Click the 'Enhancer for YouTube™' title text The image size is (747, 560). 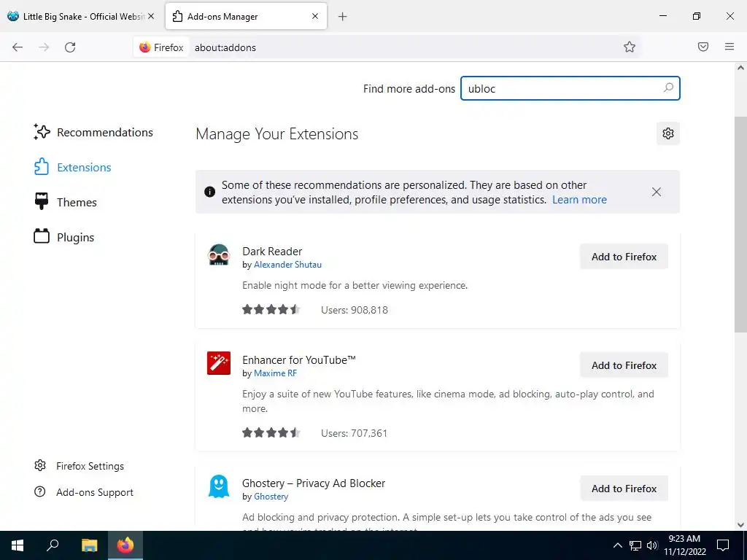[x=298, y=360]
